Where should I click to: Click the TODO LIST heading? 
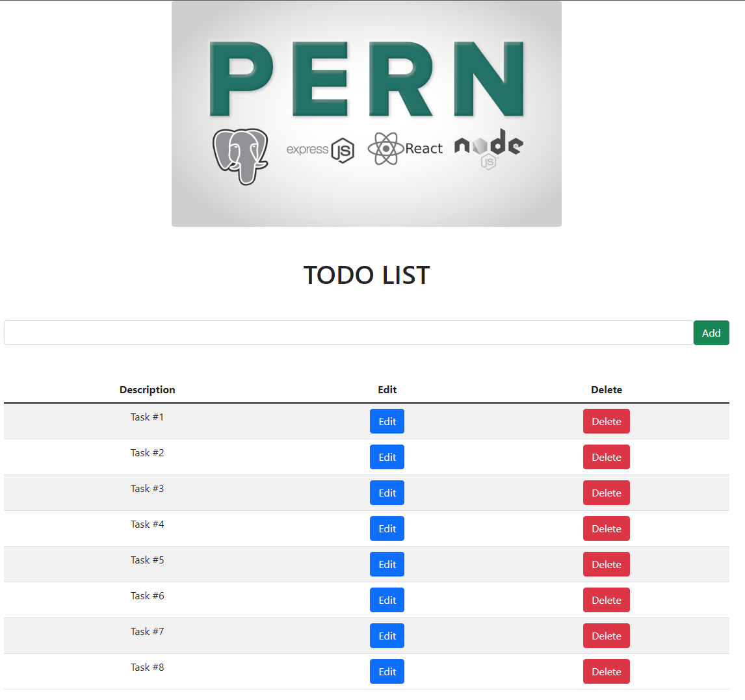tap(366, 275)
